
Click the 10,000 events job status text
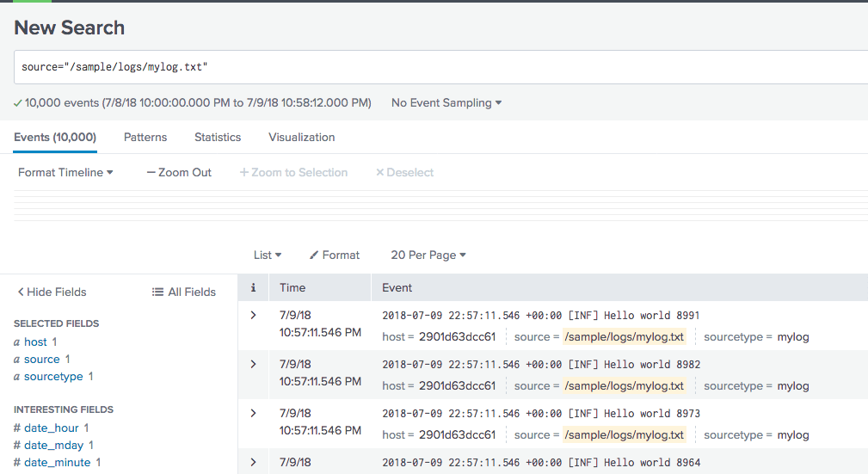198,103
